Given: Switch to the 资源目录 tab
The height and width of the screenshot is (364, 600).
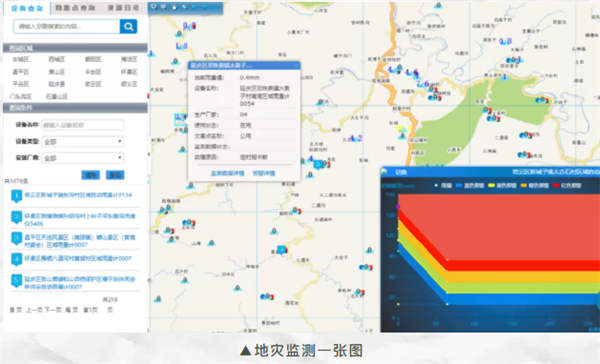Looking at the screenshot, I should (x=123, y=8).
